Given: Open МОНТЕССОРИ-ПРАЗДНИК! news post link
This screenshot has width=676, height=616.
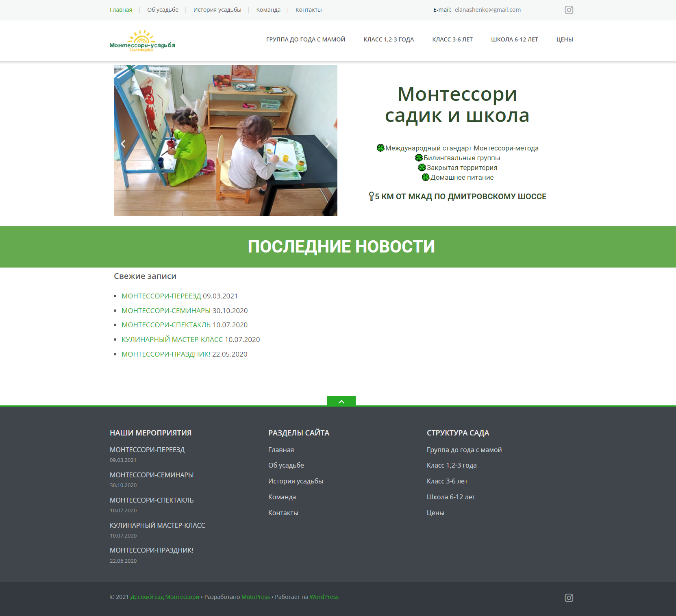Looking at the screenshot, I should click(x=166, y=354).
